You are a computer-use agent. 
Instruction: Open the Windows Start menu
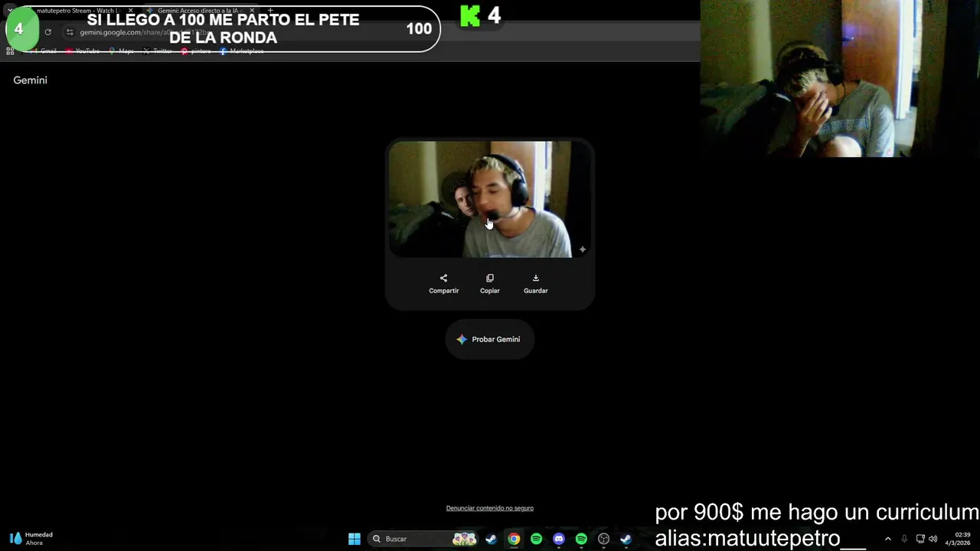(354, 539)
